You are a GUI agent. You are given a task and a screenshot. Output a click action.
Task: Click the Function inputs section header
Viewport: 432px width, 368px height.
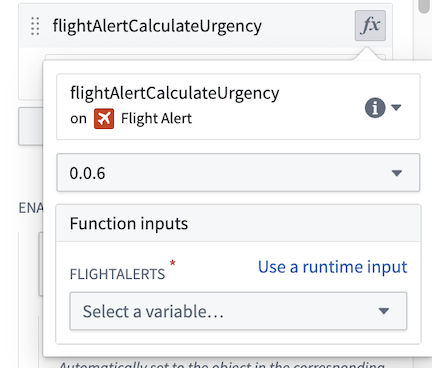[238, 223]
